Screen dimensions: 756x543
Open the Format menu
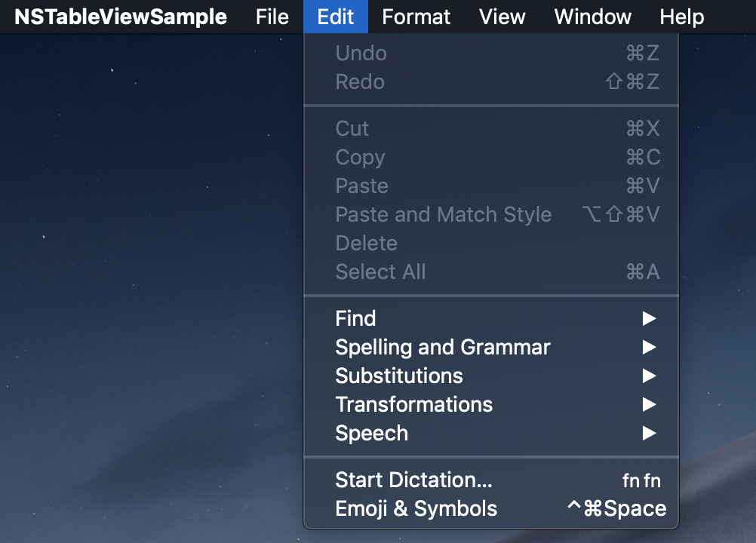(x=416, y=17)
